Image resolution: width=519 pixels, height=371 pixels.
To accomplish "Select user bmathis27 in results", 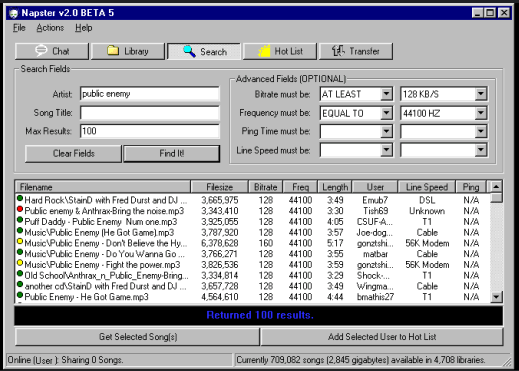I will [x=375, y=297].
